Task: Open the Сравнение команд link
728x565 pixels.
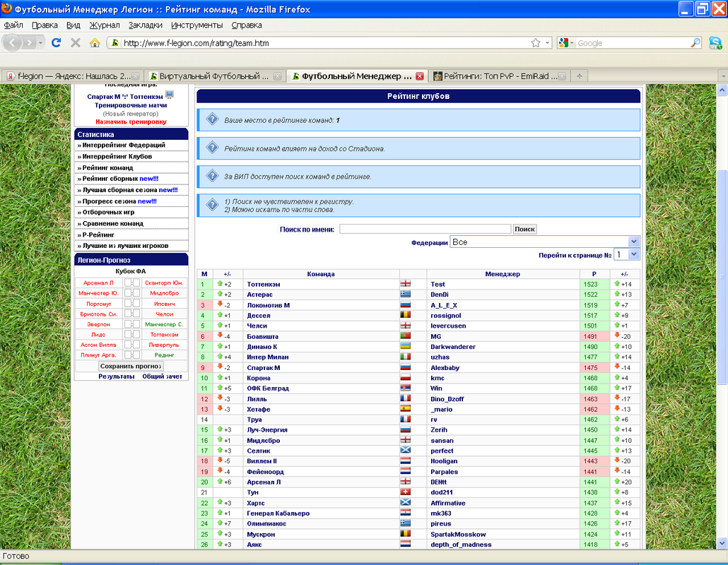Action: pos(113,224)
